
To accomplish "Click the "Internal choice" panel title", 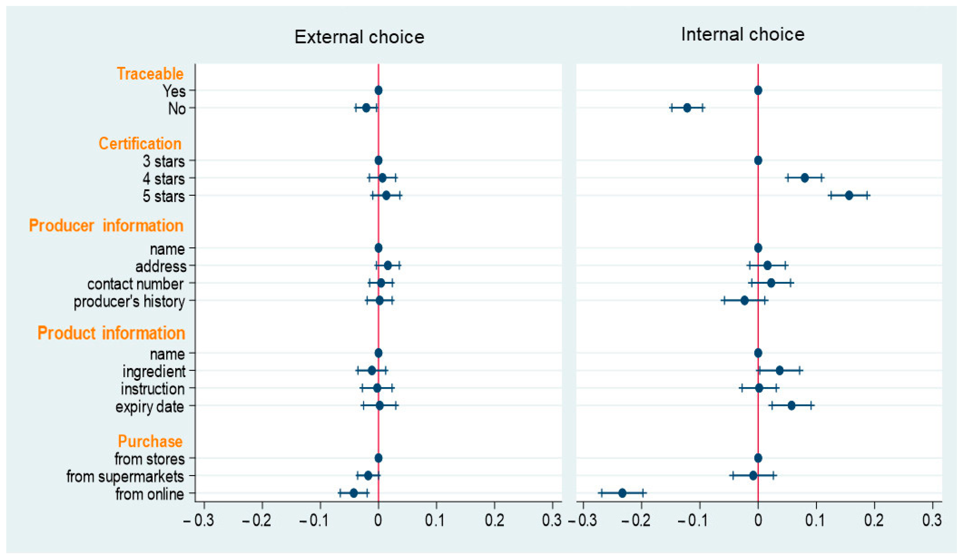I will (x=743, y=34).
